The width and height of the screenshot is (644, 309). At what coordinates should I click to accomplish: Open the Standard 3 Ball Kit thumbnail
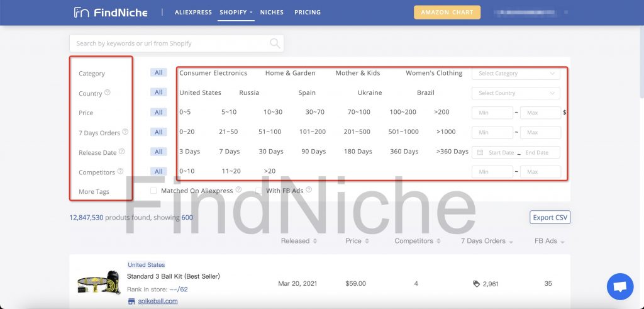tap(99, 283)
